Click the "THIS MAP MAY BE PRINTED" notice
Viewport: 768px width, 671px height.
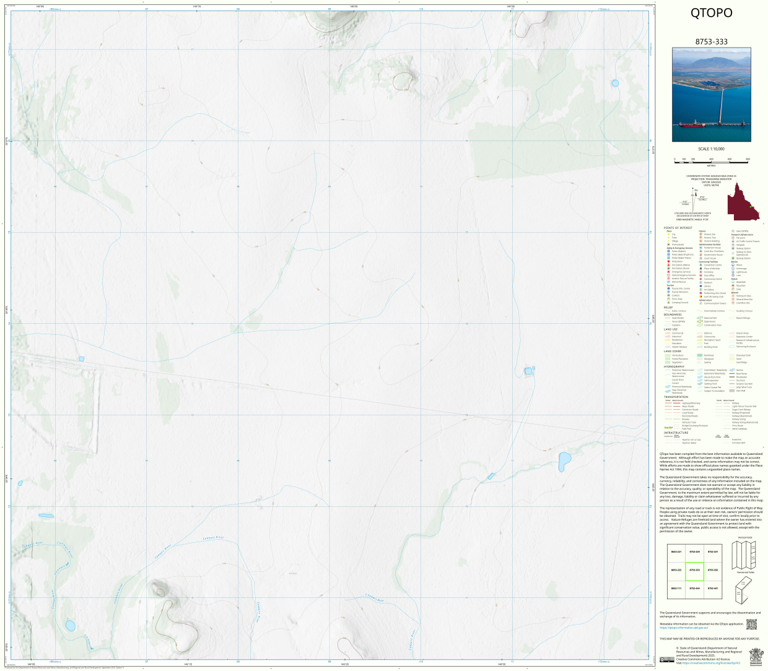[x=709, y=639]
